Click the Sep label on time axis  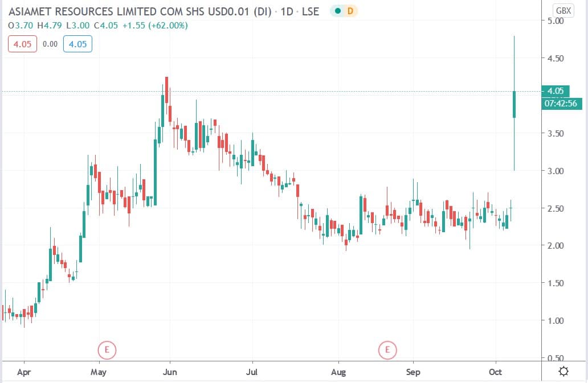click(413, 372)
